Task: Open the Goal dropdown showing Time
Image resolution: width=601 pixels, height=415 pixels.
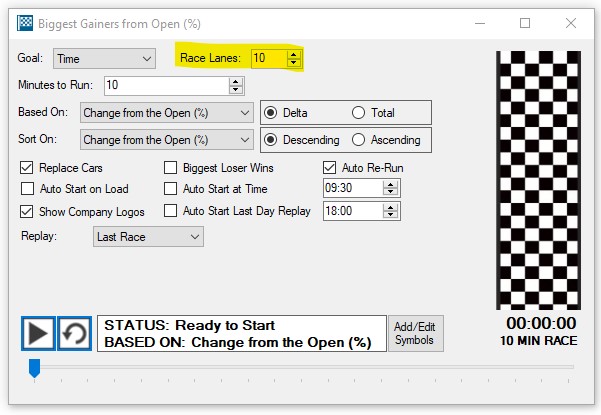Action: 104,59
